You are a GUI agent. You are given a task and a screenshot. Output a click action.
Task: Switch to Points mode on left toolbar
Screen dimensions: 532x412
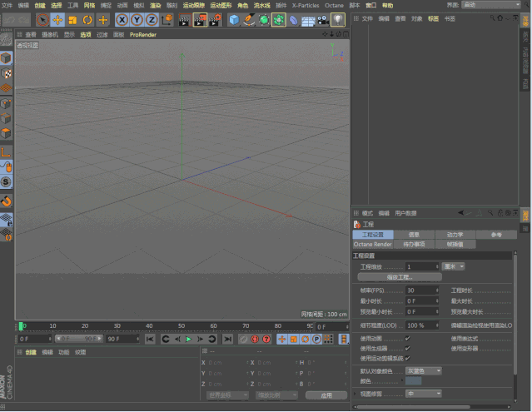[6, 103]
